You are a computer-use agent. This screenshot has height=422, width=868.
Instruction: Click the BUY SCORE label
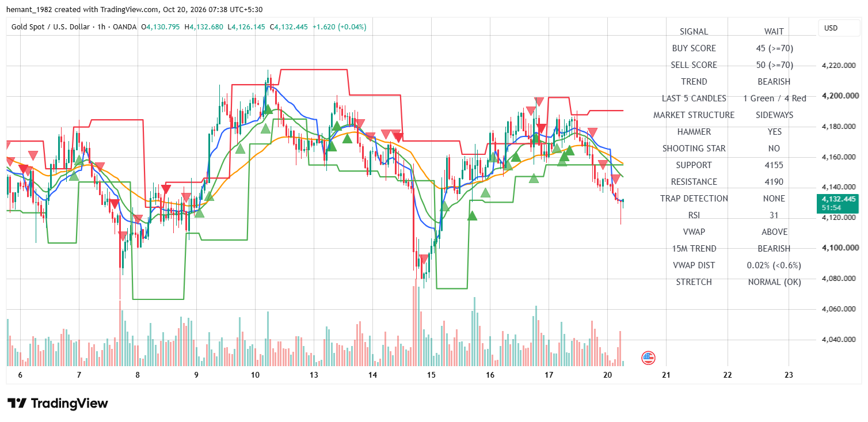(x=694, y=48)
